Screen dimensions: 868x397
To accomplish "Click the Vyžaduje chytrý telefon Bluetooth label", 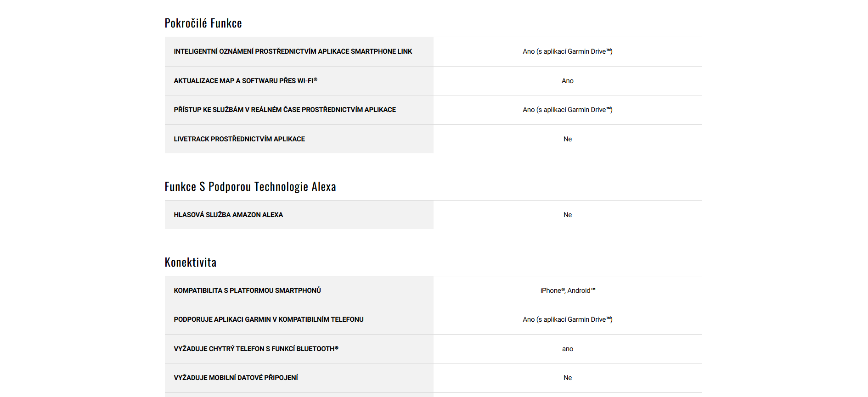I will click(256, 349).
